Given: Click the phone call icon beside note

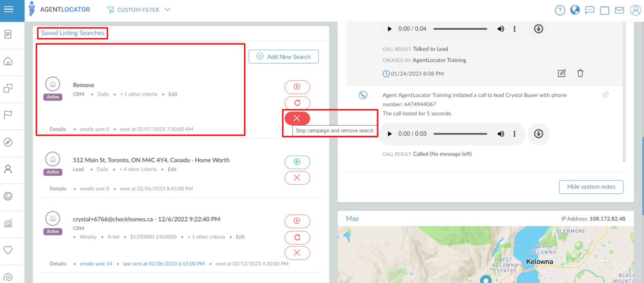Looking at the screenshot, I should click(363, 95).
